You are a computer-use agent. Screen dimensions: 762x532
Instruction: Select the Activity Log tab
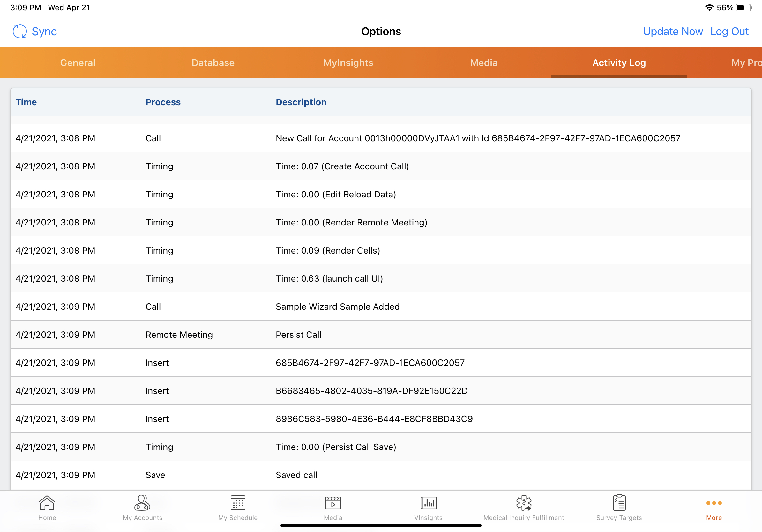pyautogui.click(x=619, y=63)
